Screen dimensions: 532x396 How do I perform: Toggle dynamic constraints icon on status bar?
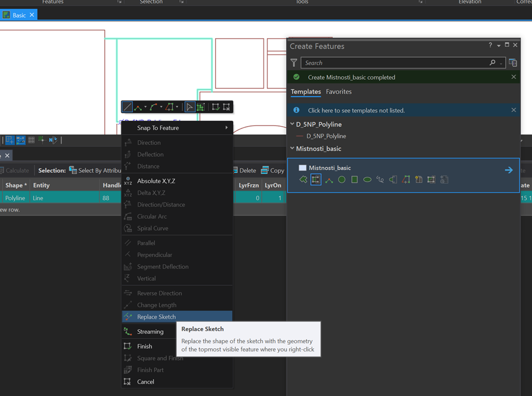coord(21,139)
